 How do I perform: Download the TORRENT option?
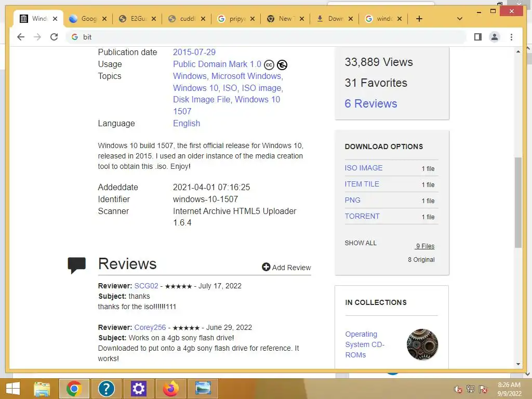[x=362, y=217]
